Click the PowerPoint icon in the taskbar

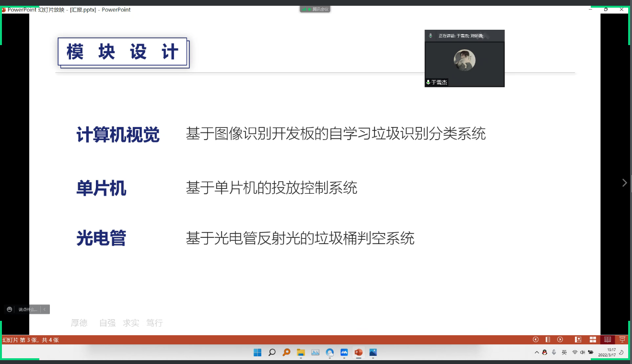point(358,352)
